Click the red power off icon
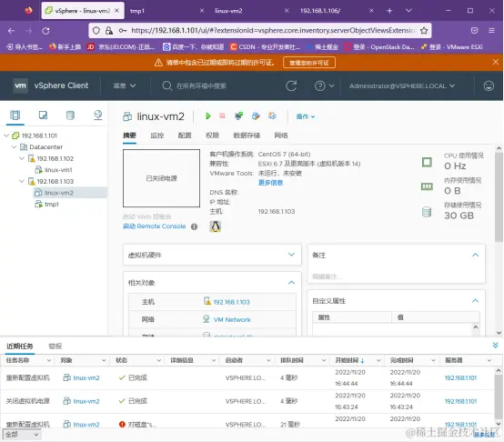Viewport: 504px width, 442px height. click(222, 116)
